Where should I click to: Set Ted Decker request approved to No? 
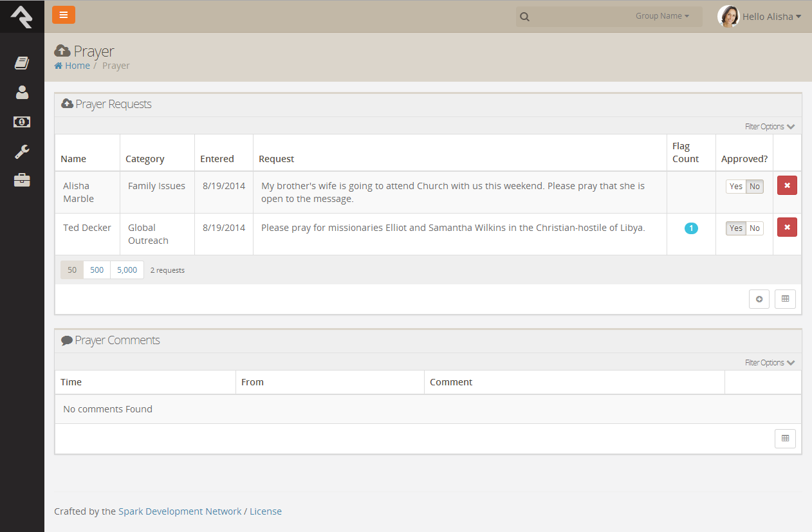click(755, 228)
